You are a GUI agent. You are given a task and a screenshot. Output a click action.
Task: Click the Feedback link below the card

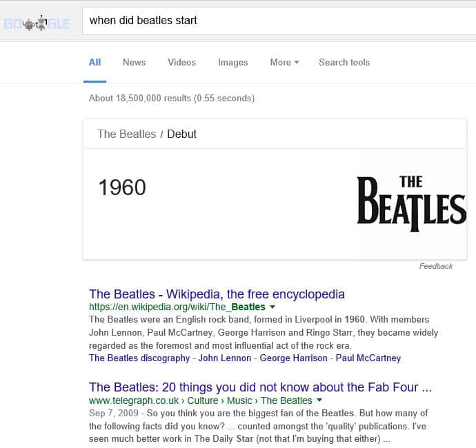[x=436, y=266]
